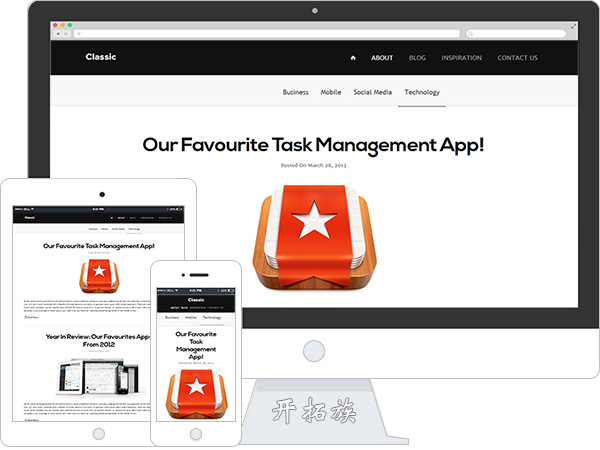Select the Mobile category tab on desktop
The image size is (600, 450).
point(331,92)
